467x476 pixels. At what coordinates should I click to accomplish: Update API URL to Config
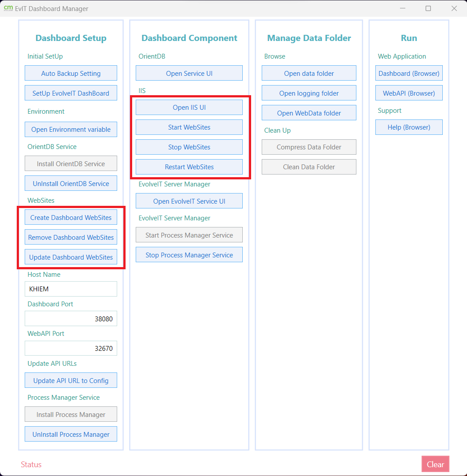[x=70, y=380]
